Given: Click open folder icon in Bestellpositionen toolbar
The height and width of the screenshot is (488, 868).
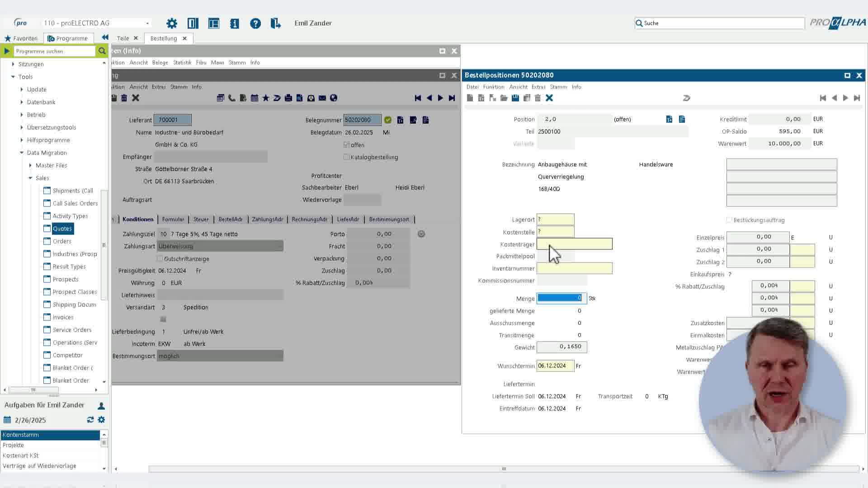Looking at the screenshot, I should (504, 98).
